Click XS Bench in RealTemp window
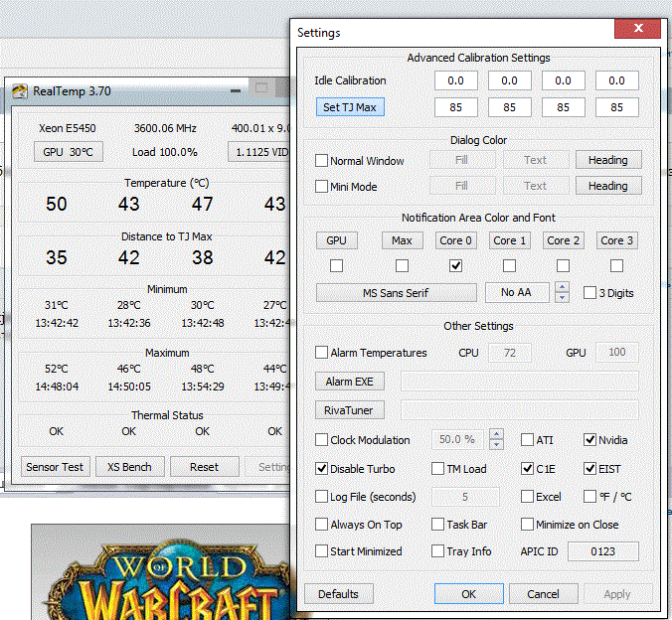Screen dimensions: 672x620 point(130,467)
